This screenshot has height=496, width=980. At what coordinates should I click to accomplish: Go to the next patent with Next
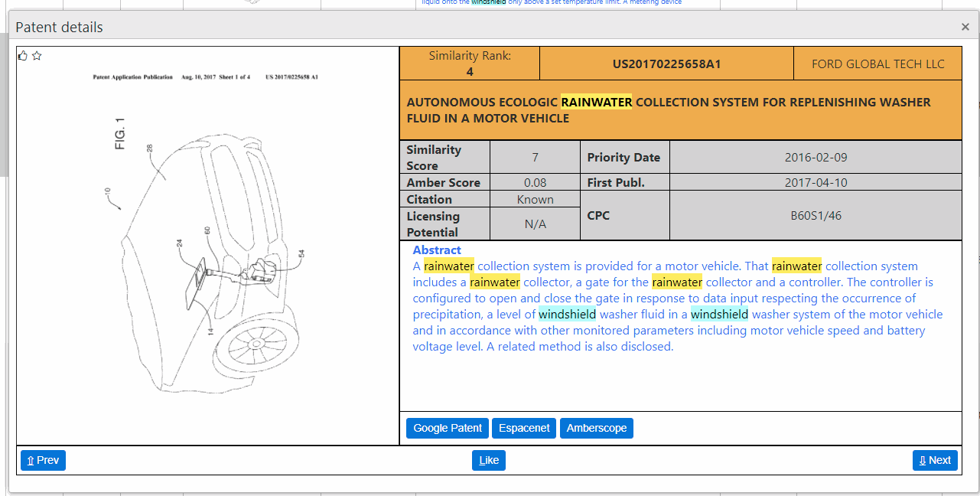[x=935, y=460]
